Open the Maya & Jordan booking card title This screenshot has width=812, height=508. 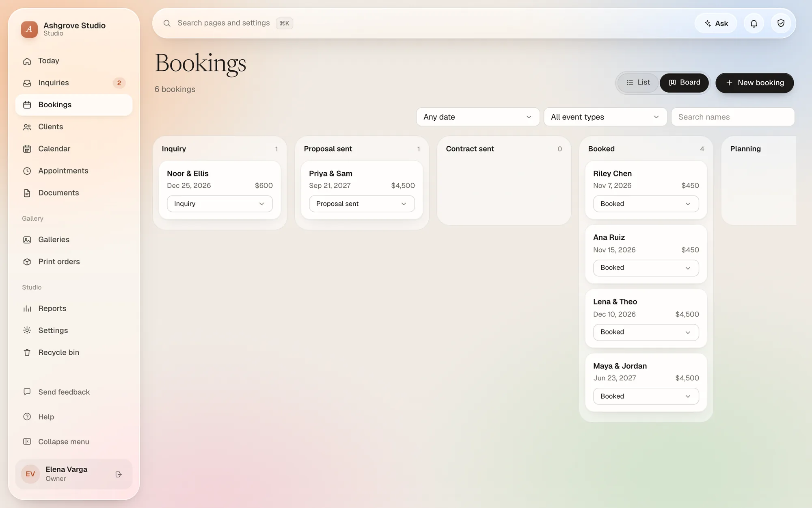click(x=620, y=366)
